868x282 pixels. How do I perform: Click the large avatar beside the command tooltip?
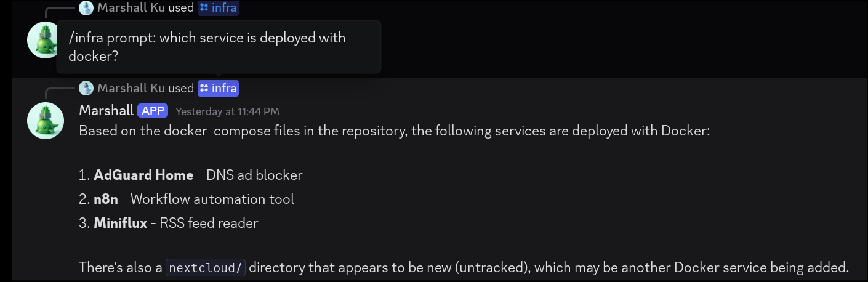pos(42,41)
